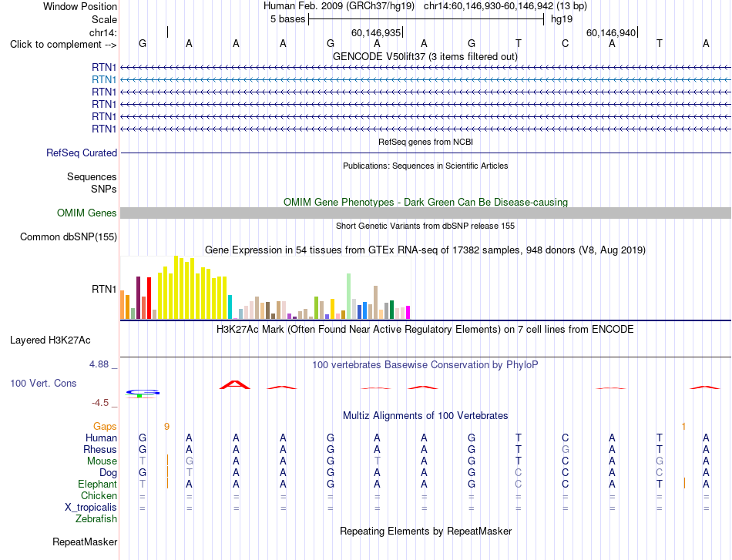Viewport: 732px width, 560px height.
Task: Click the cyan bar in the GTEx expression chart
Action: click(230, 307)
